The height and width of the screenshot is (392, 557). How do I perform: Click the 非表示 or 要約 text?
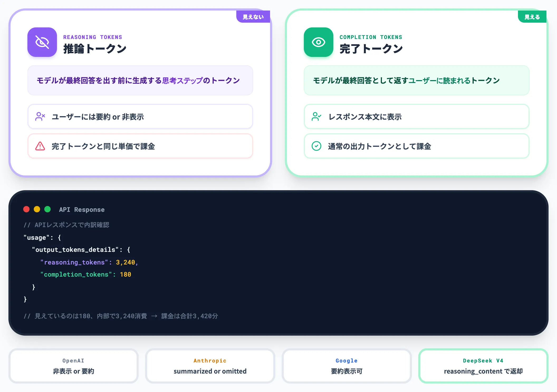coord(74,371)
